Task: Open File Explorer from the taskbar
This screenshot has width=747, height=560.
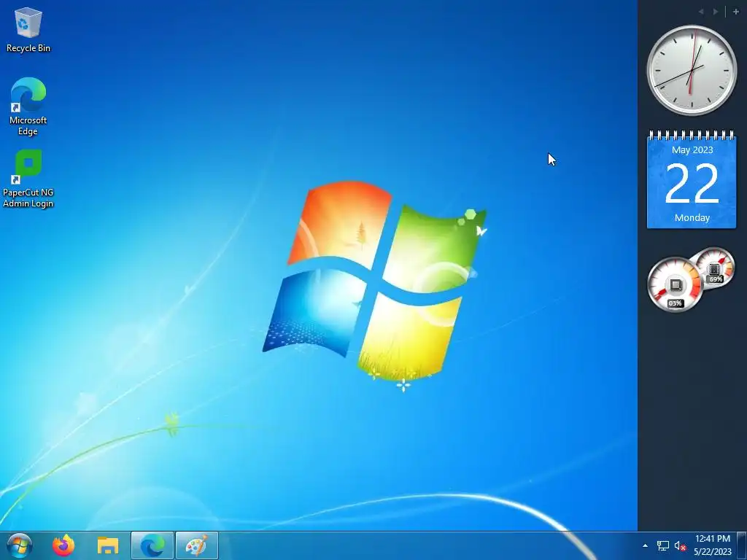Action: [108, 545]
